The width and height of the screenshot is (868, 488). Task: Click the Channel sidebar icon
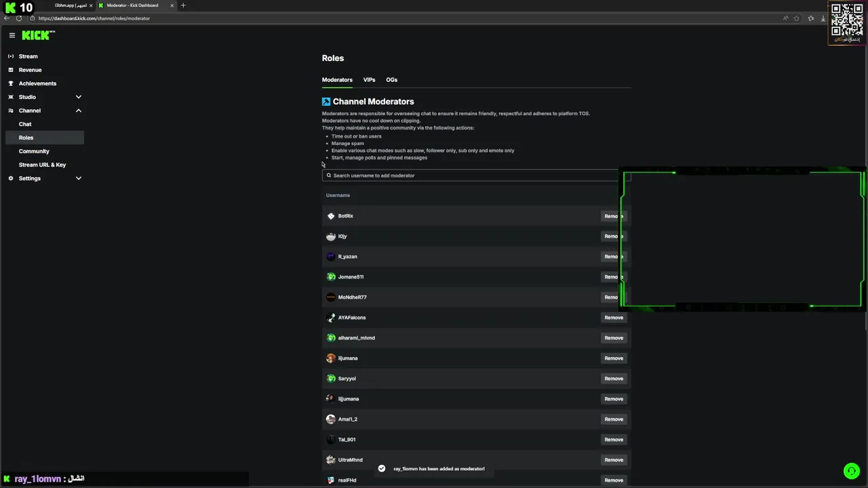pos(11,110)
